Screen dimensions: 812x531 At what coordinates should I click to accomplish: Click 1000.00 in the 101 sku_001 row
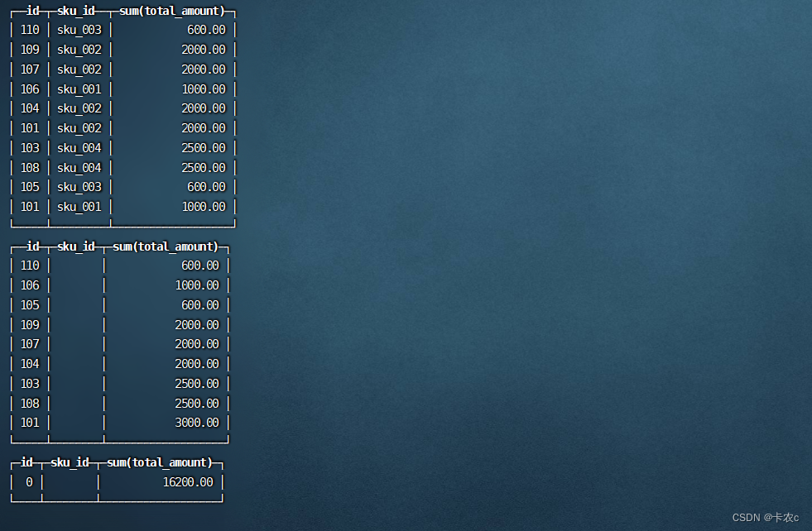coord(204,207)
